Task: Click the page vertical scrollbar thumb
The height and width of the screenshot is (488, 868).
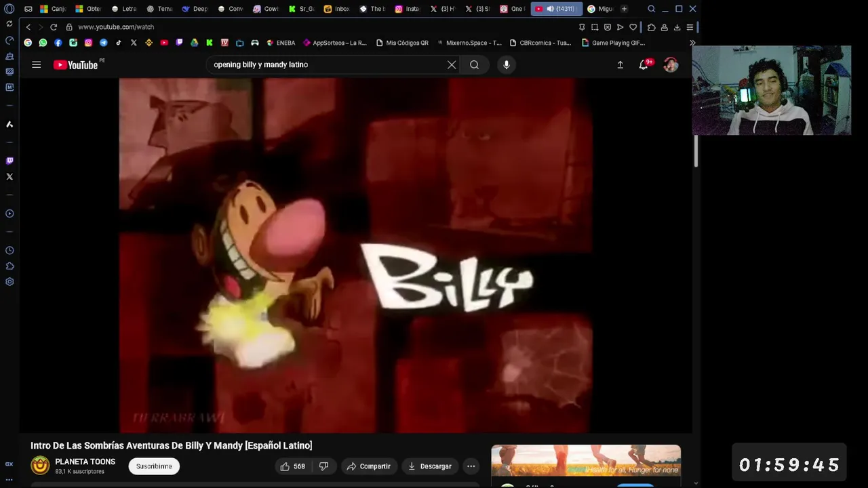Action: coord(695,150)
